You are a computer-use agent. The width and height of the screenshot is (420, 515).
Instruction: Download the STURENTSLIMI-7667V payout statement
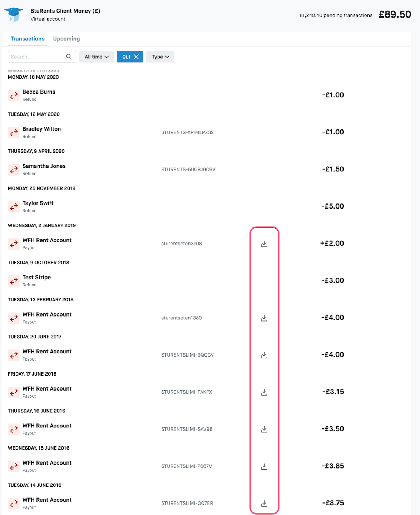pos(264,466)
